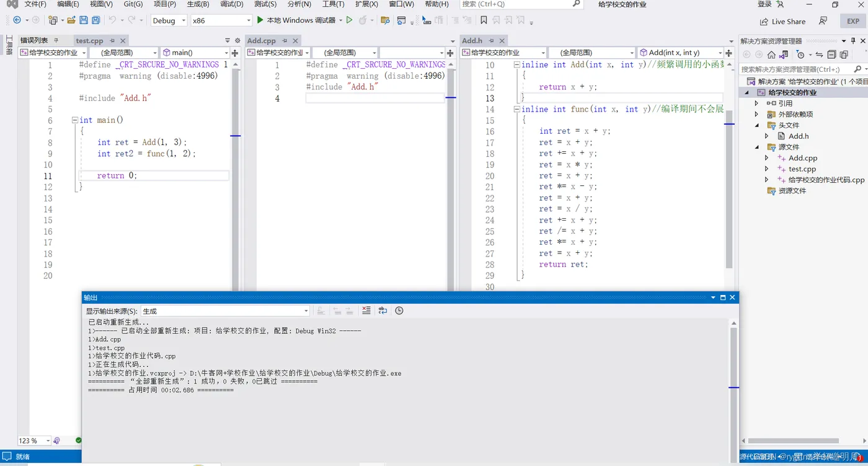The height and width of the screenshot is (466, 868).
Task: Click switch views icon in Solution Explorer
Action: coord(784,55)
